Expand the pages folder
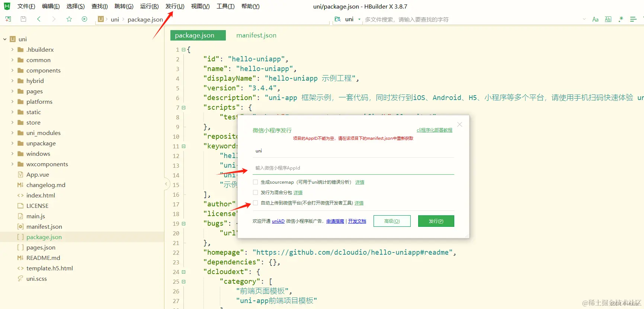 click(12, 91)
